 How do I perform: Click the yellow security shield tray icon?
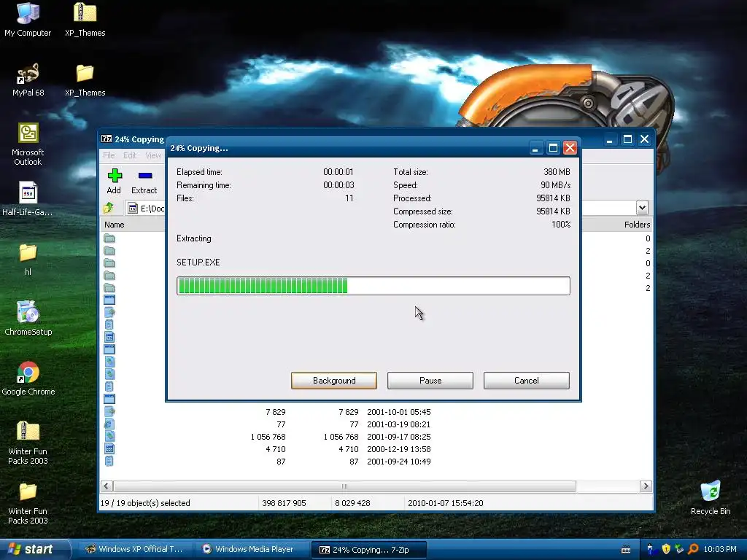666,549
